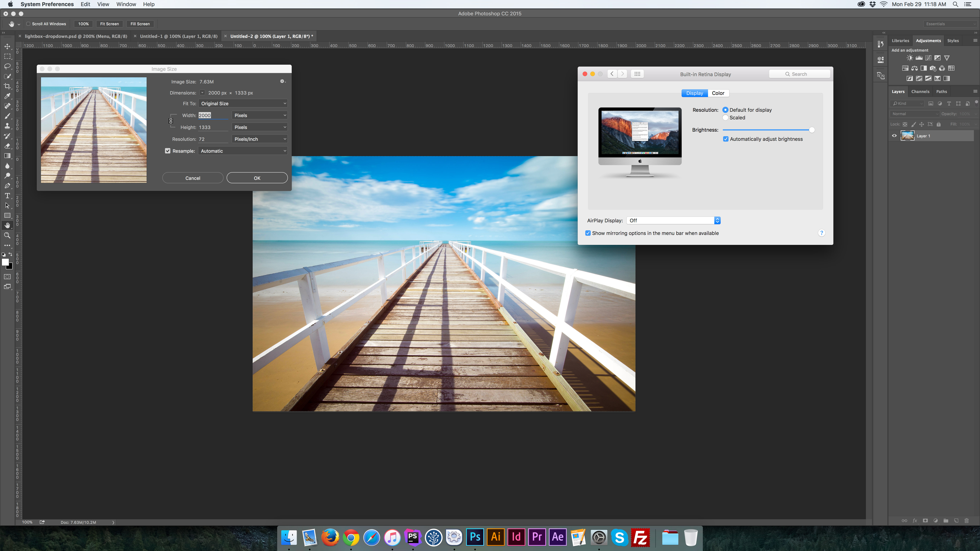Disable Automatically adjust brightness
980x551 pixels.
(x=726, y=139)
